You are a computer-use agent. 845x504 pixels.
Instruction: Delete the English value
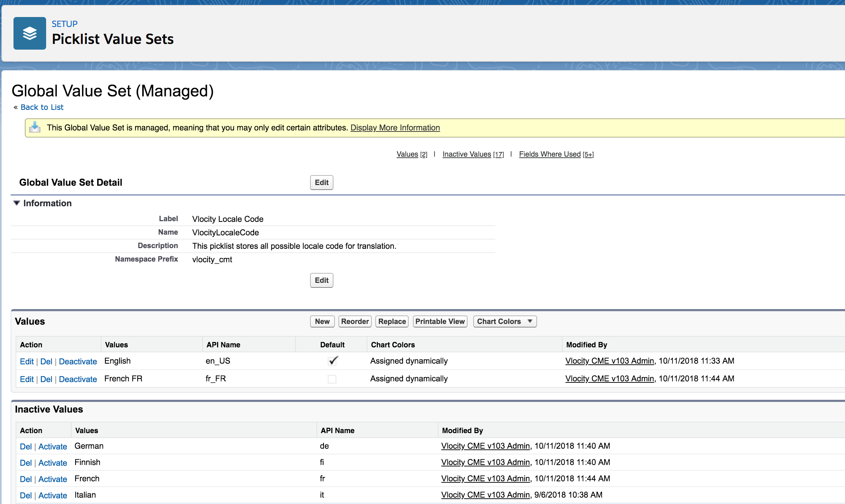(x=46, y=362)
